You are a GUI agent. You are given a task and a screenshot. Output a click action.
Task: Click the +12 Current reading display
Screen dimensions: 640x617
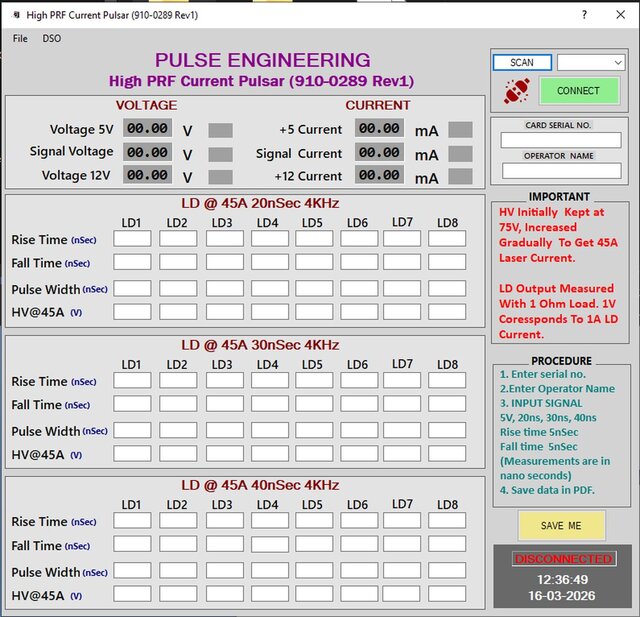click(x=379, y=175)
